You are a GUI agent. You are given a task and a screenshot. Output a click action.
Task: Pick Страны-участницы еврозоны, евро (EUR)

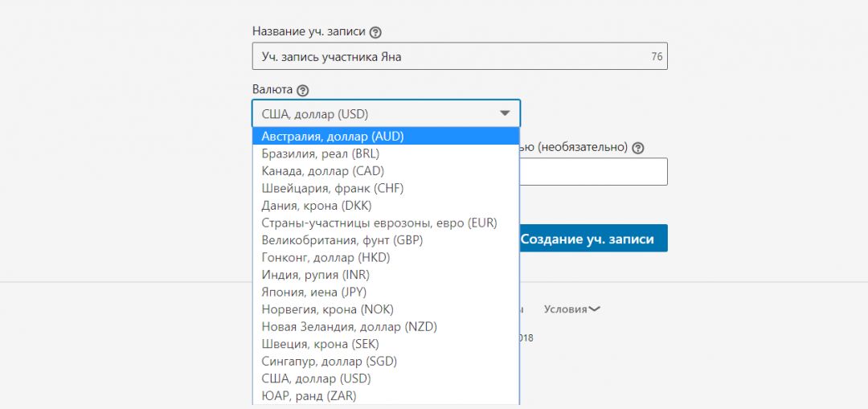pos(386,223)
